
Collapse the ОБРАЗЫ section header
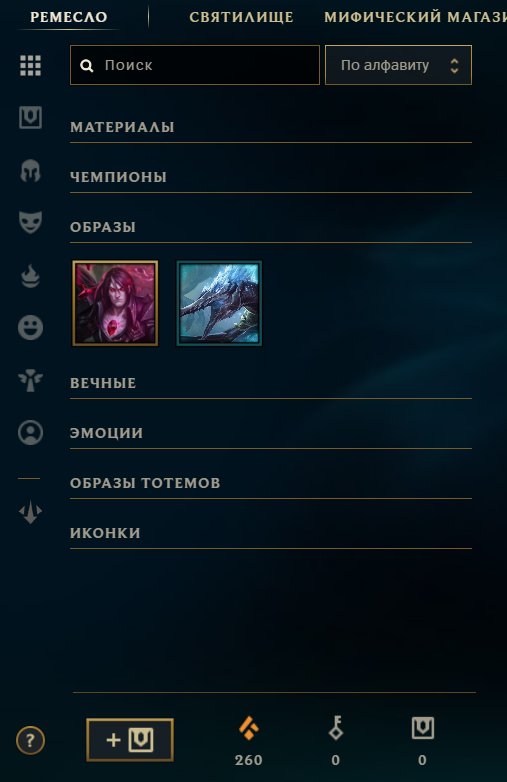(271, 227)
